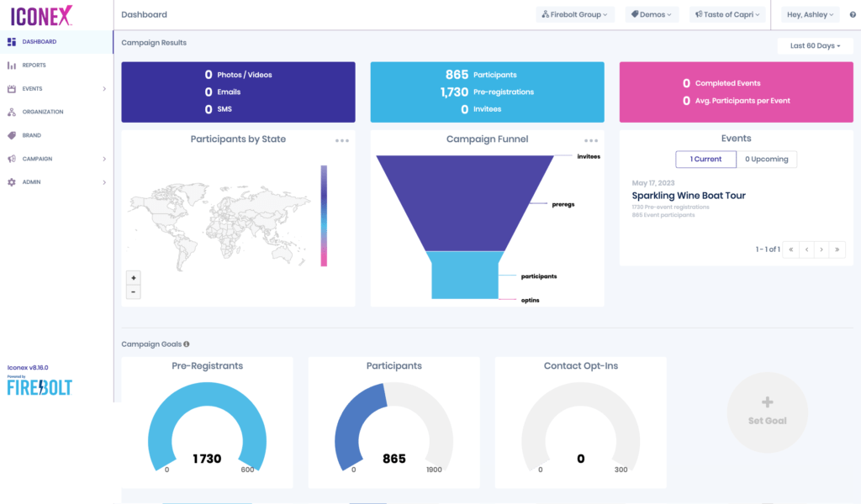The image size is (861, 504).
Task: Expand the Campaign sidebar submenu
Action: click(104, 159)
